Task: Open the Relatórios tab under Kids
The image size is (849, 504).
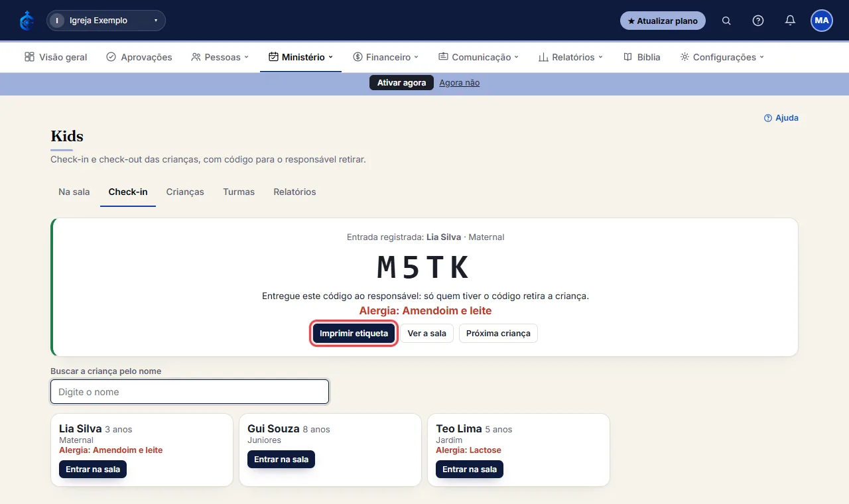Action: [x=294, y=192]
